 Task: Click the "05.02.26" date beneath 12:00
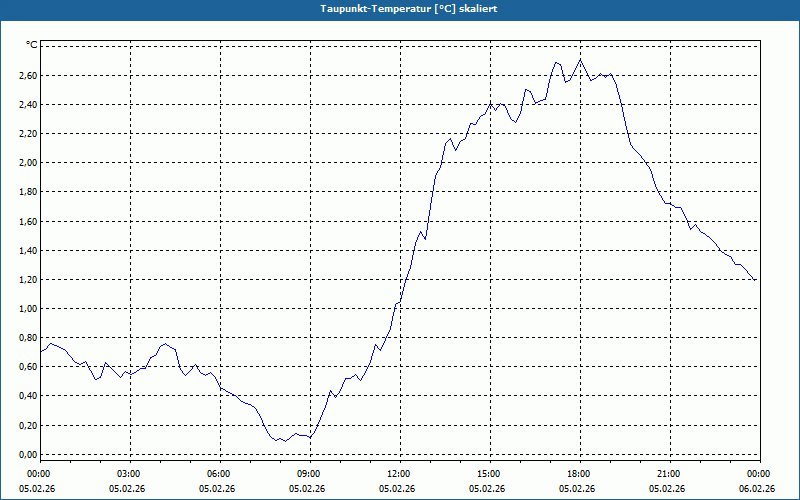click(397, 489)
